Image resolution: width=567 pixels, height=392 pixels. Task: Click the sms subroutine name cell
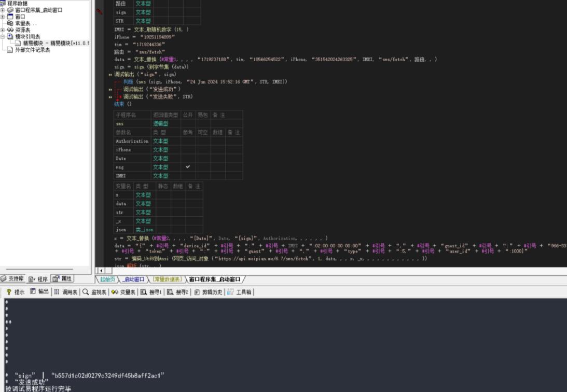[132, 123]
